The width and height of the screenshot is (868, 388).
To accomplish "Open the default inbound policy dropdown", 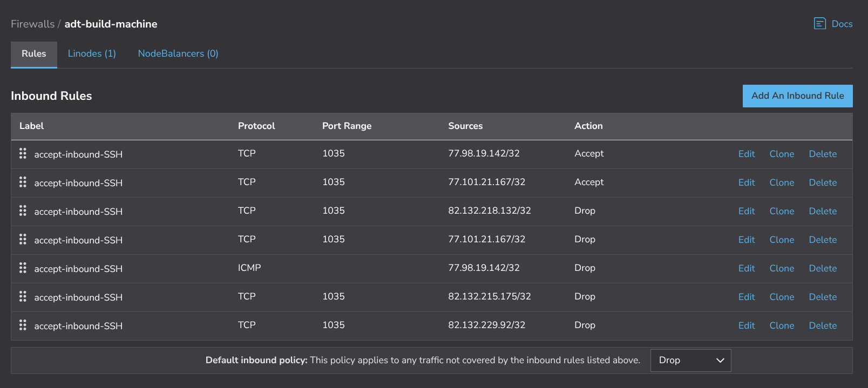I will [690, 360].
